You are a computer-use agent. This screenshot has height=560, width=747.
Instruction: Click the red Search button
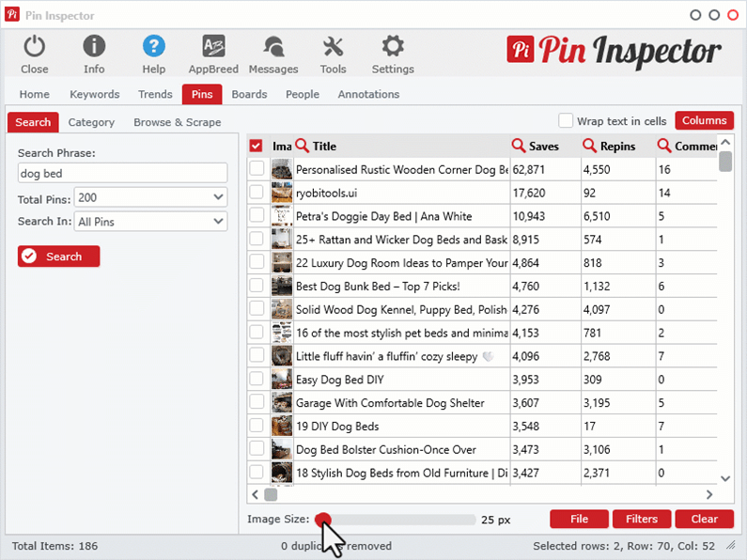tap(58, 257)
